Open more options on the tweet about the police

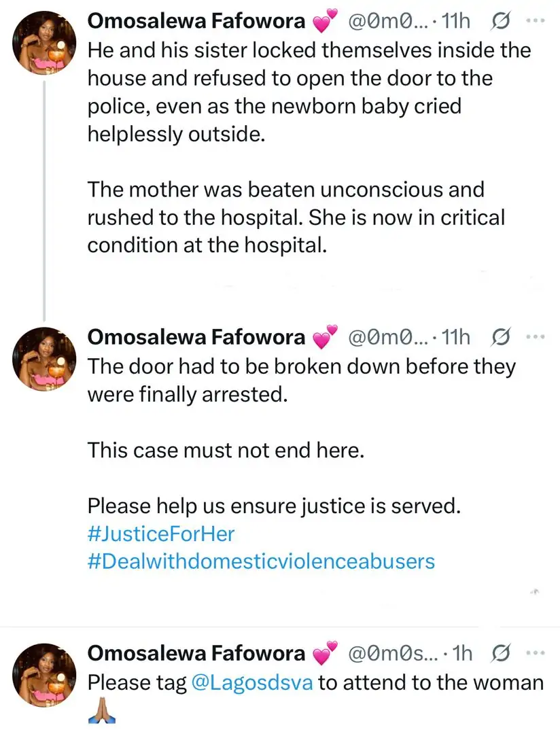pos(536,22)
